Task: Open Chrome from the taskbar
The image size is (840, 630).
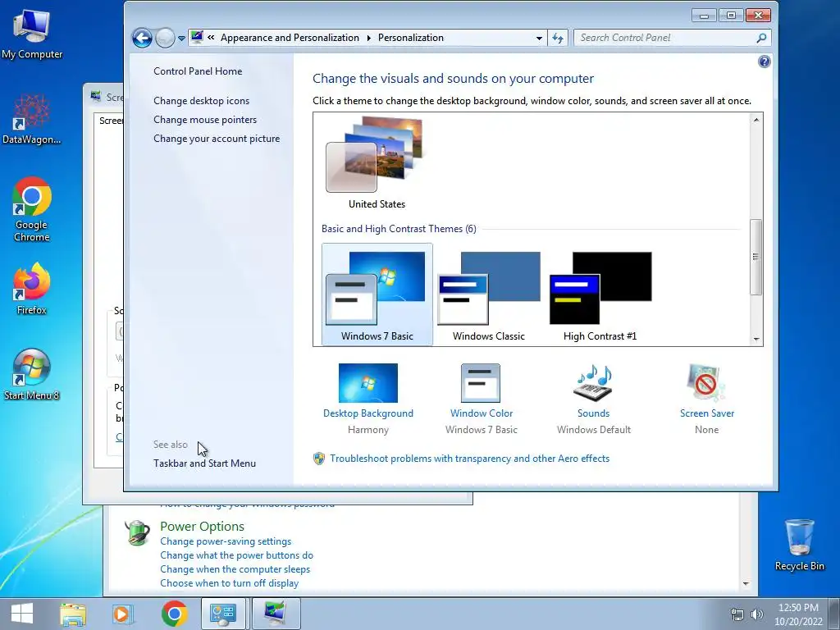Action: (x=174, y=614)
